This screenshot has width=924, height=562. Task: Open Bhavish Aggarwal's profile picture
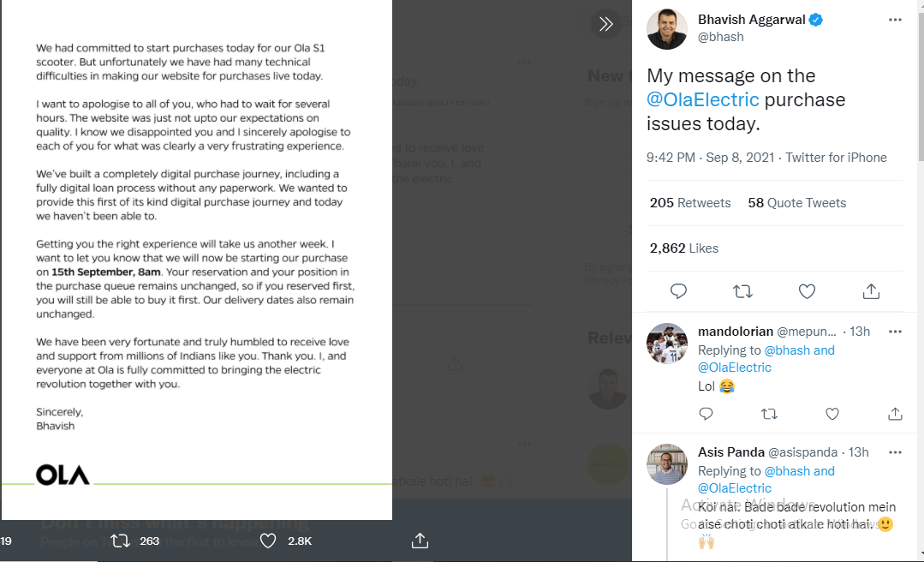[666, 29]
